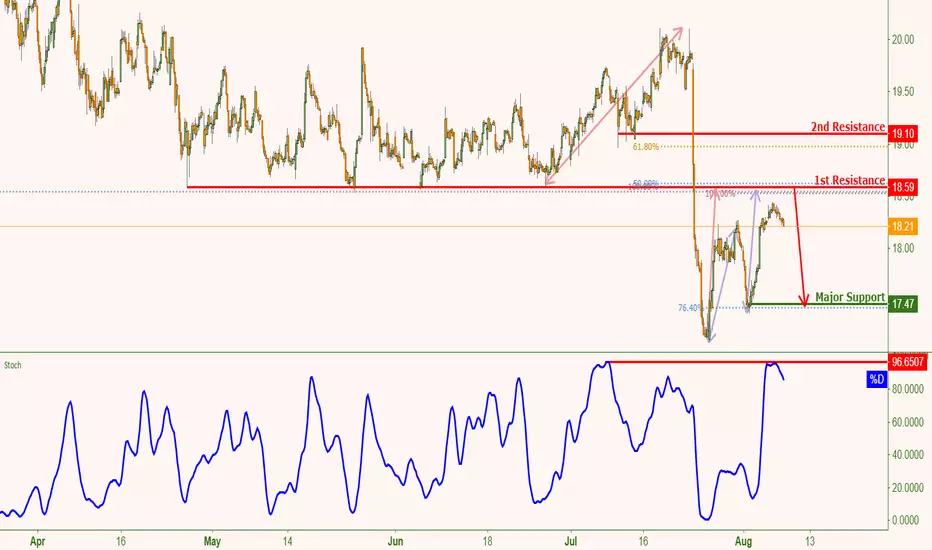
Task: Click the 1st Resistance label
Action: point(849,180)
